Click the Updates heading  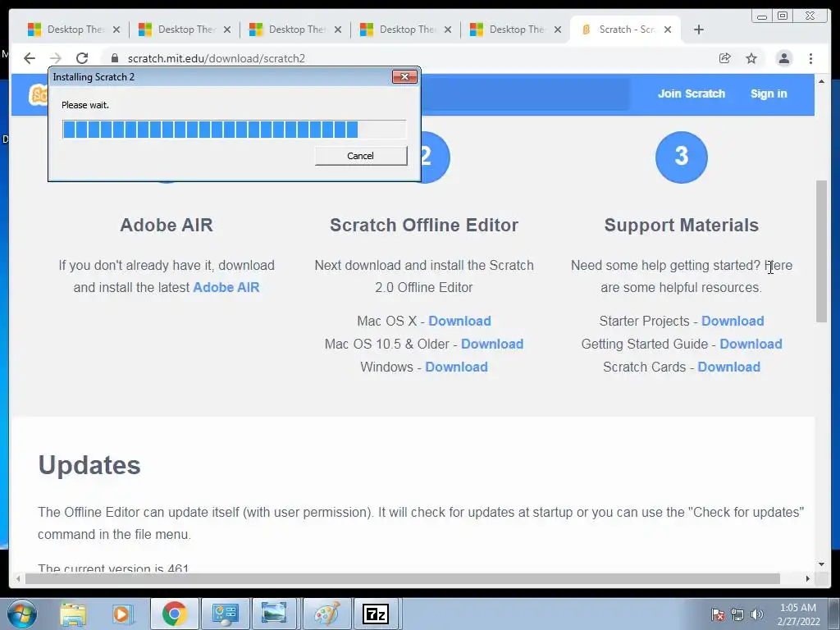(89, 465)
